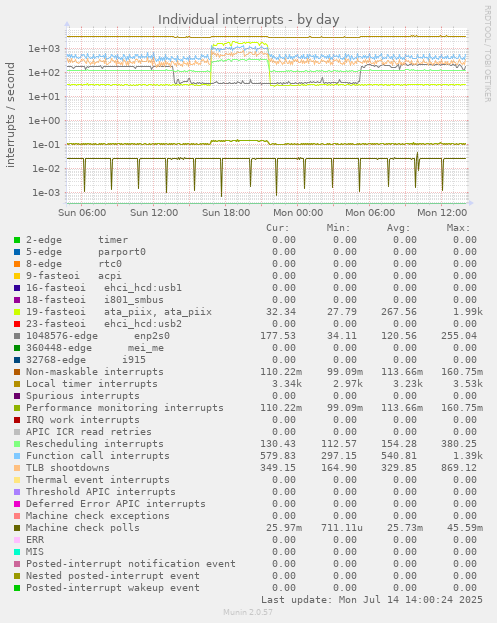Click the blue parport0 legend swatch
The image size is (497, 623).
point(17,252)
